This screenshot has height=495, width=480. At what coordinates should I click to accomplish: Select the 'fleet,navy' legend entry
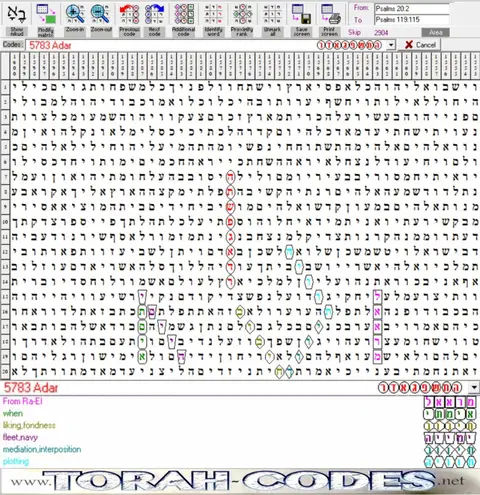(20, 437)
